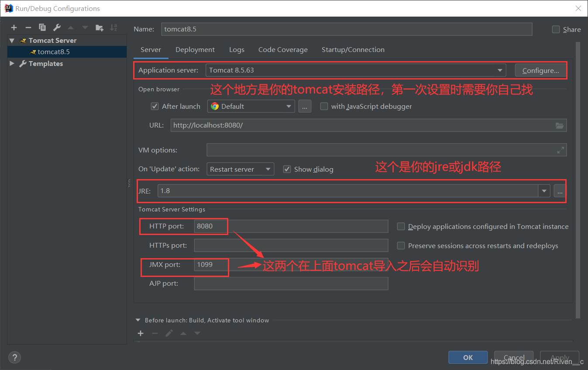
Task: Enable with JavaScript debugger
Action: [324, 106]
